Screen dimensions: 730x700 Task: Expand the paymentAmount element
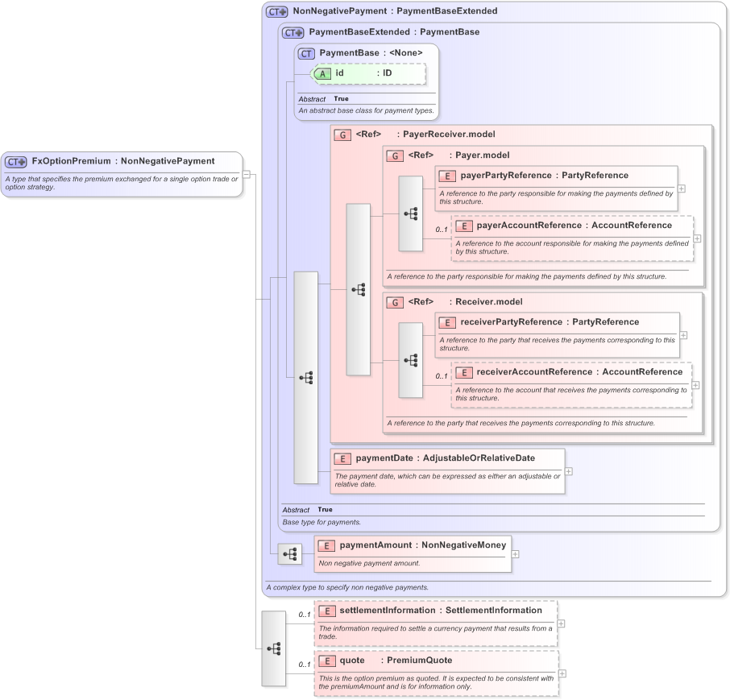point(516,554)
